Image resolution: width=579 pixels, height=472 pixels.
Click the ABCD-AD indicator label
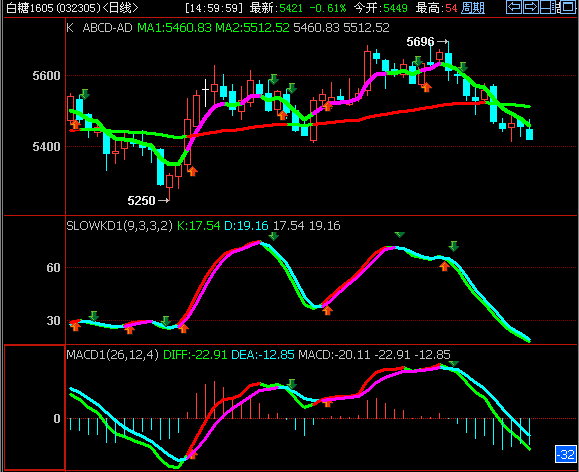pyautogui.click(x=107, y=28)
